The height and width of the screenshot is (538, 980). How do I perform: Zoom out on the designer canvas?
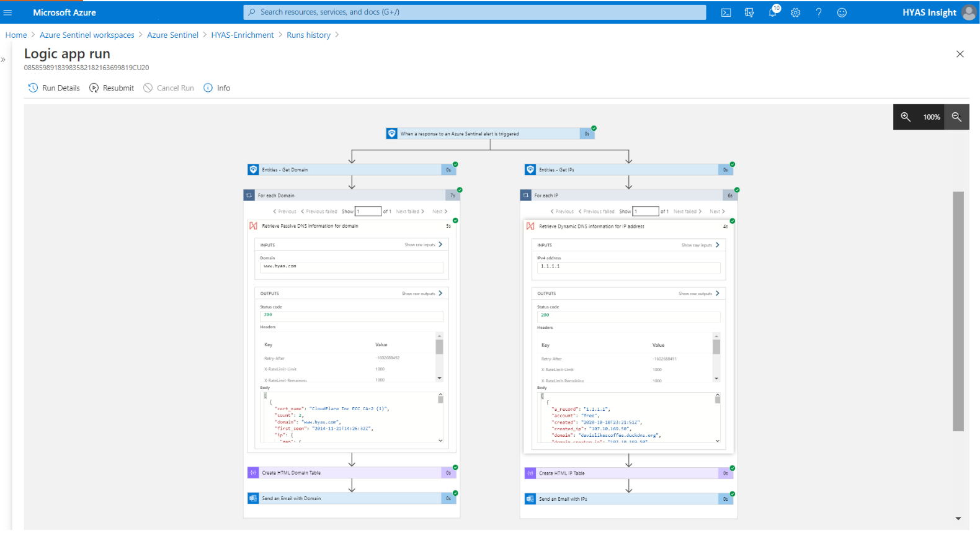pos(956,117)
